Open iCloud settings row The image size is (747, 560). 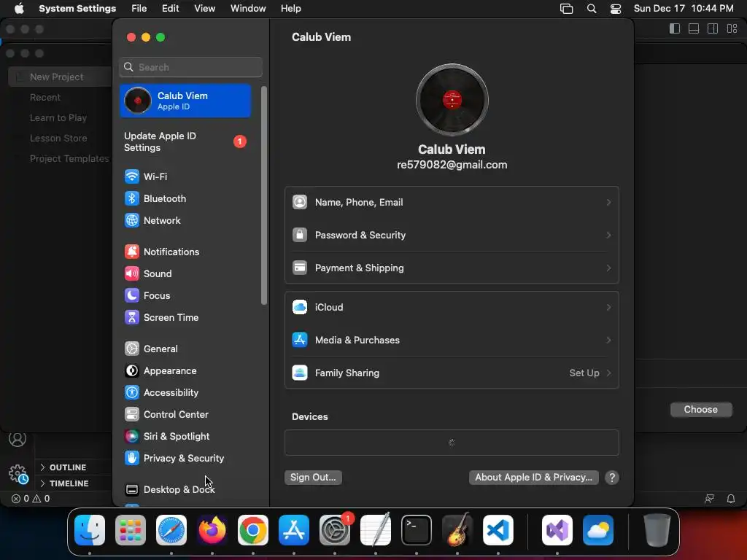[x=452, y=308]
